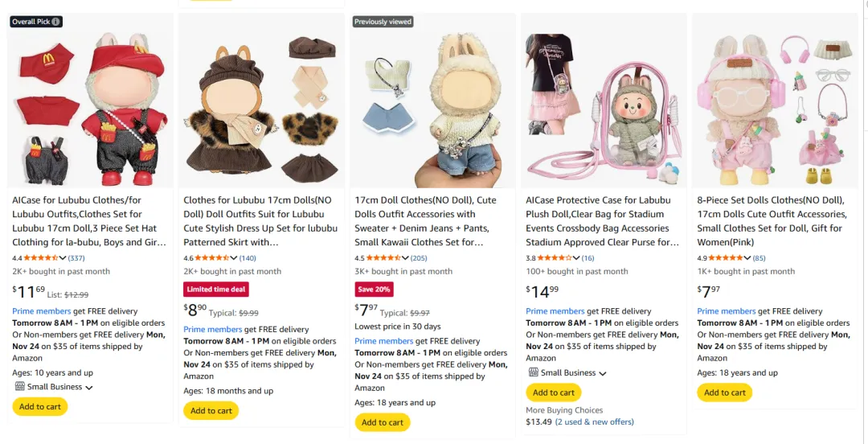
Task: Click the Small Business icon under the clear bag case
Action: pyautogui.click(x=533, y=373)
